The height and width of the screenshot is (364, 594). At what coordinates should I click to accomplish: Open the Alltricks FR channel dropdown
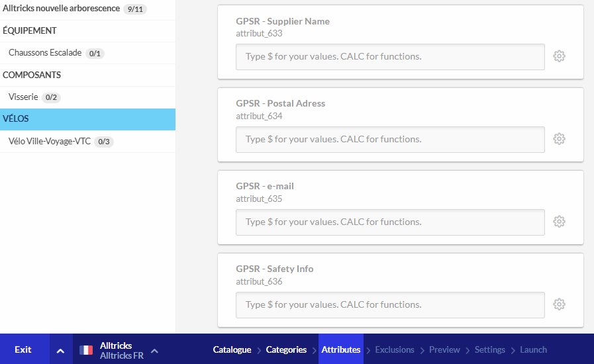tap(154, 350)
